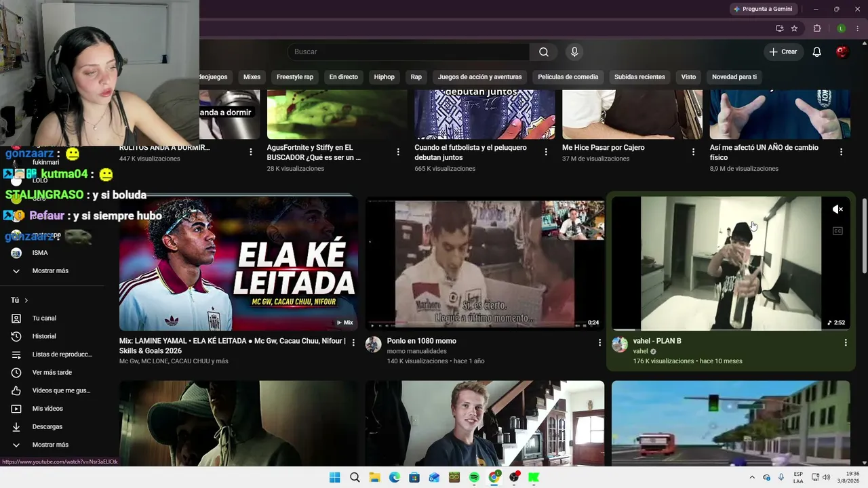The height and width of the screenshot is (488, 868).
Task: Bookmark this page with the star icon
Action: click(x=794, y=28)
